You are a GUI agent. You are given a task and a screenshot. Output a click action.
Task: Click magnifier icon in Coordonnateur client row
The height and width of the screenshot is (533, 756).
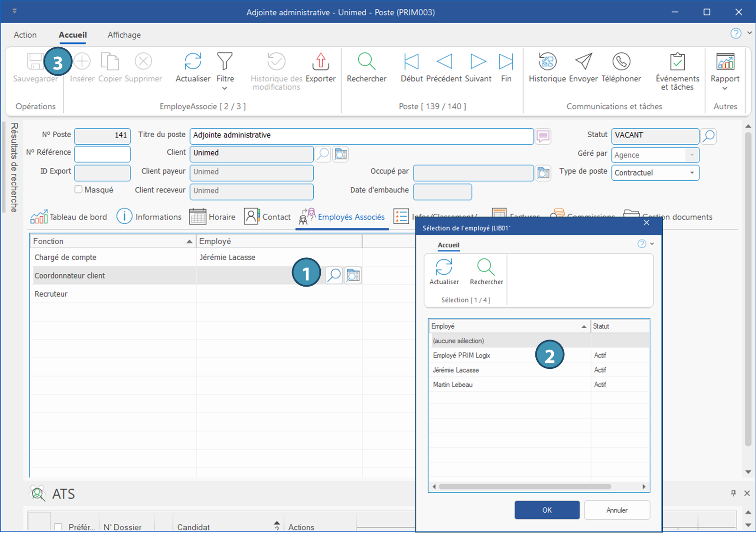coord(334,275)
